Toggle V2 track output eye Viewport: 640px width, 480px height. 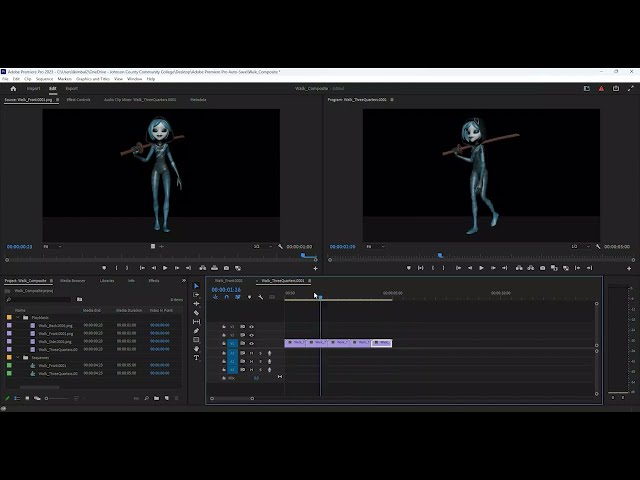[251, 335]
